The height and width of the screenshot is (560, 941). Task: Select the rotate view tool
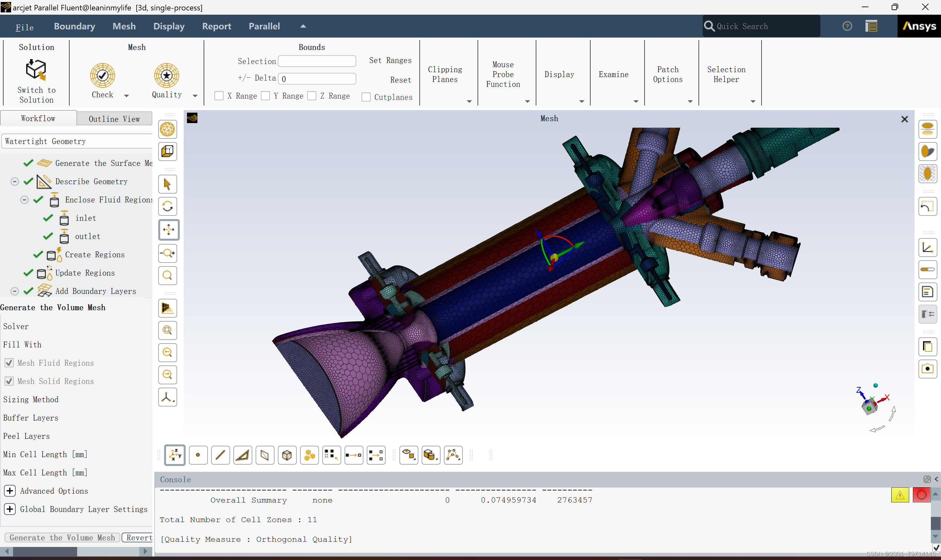click(x=168, y=206)
